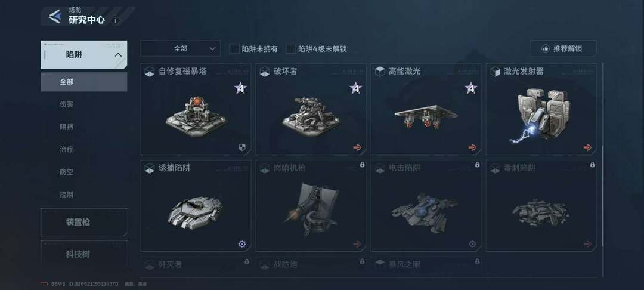Click the vertical scrollbar beside trap grid
Image resolution: width=644 pixels, height=290 pixels.
(602, 169)
